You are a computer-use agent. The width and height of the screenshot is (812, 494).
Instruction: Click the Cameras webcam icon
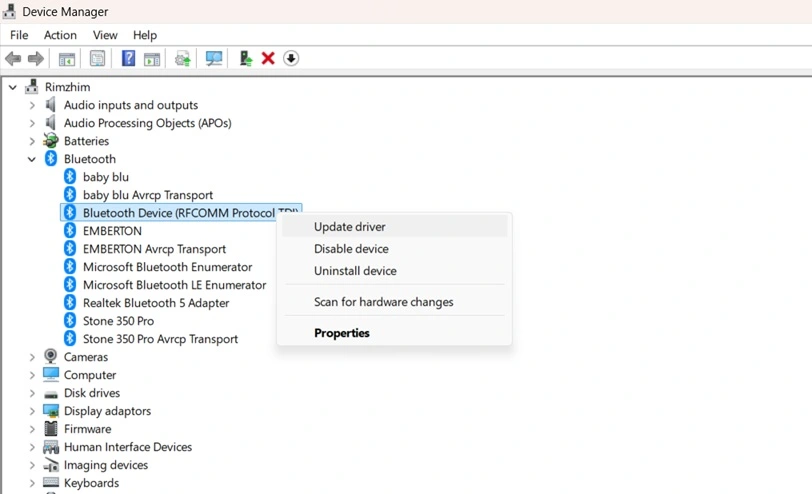[x=51, y=357]
